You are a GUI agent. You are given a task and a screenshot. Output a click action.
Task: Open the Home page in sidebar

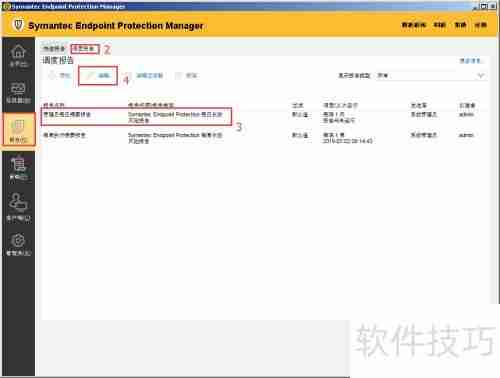tap(18, 56)
